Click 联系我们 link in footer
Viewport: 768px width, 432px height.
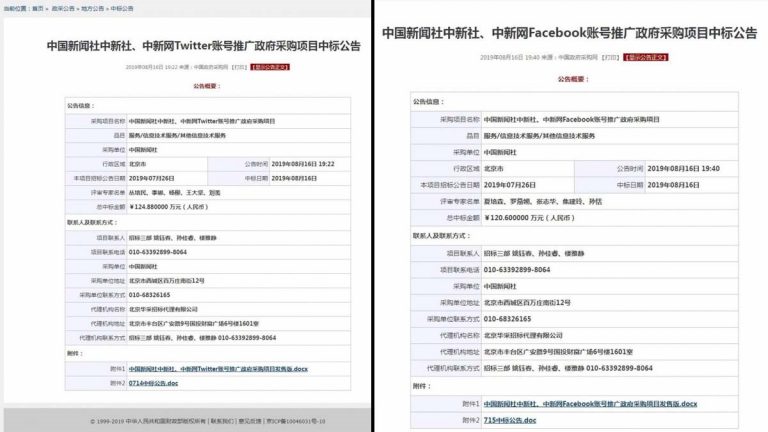click(222, 421)
